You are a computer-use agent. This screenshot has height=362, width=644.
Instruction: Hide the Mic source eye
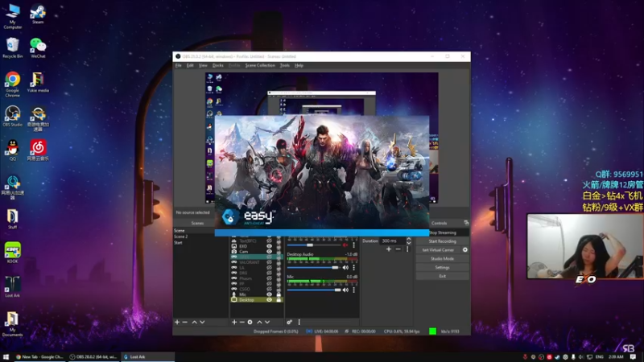269,294
